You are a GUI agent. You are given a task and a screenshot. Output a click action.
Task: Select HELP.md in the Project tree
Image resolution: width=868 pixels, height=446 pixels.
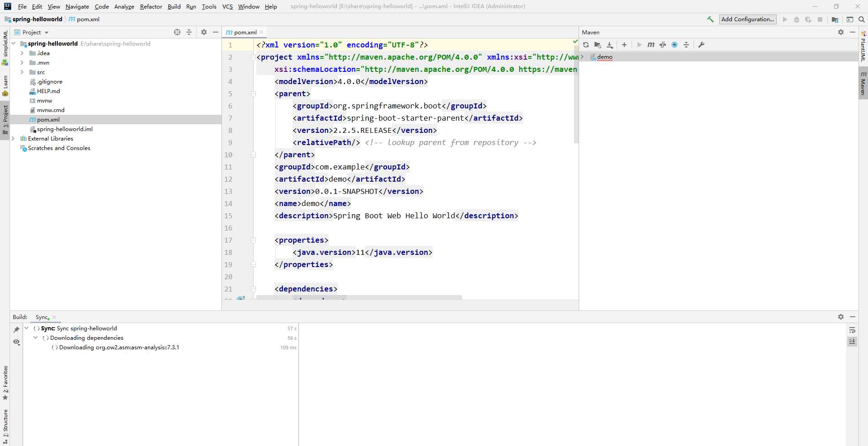tap(48, 91)
